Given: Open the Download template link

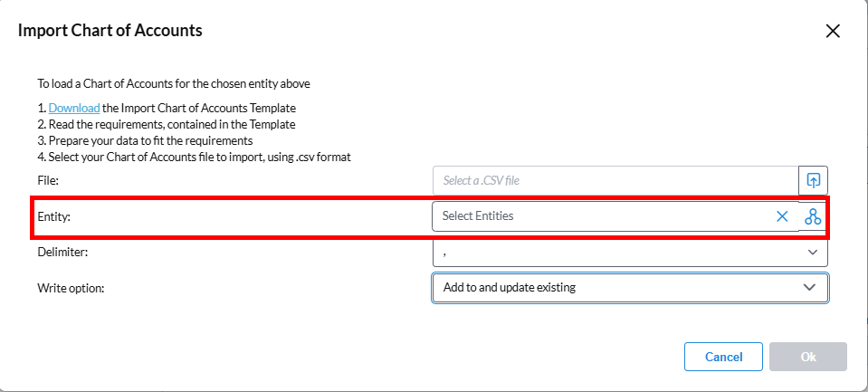Looking at the screenshot, I should (x=68, y=109).
